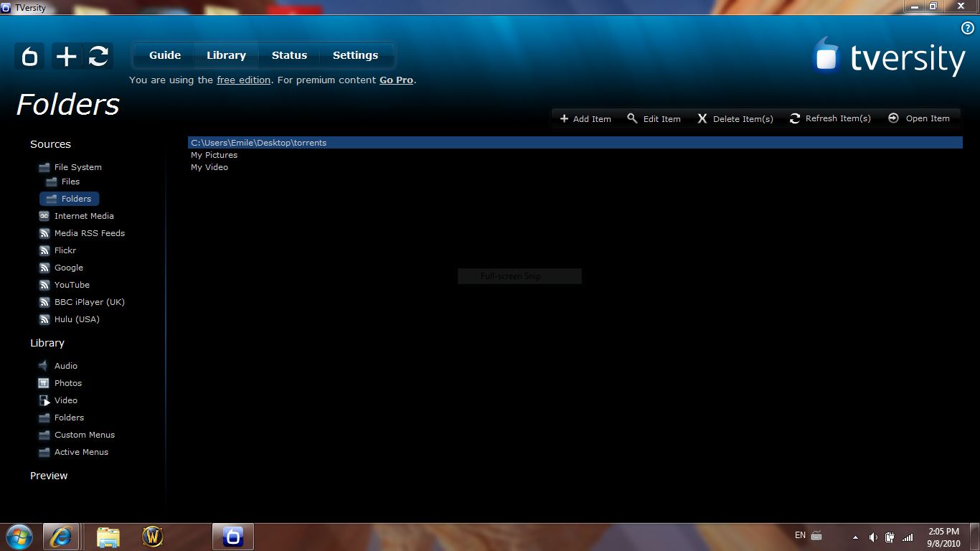Select the Flickr source icon
Screen dimensions: 980x551
coord(44,250)
